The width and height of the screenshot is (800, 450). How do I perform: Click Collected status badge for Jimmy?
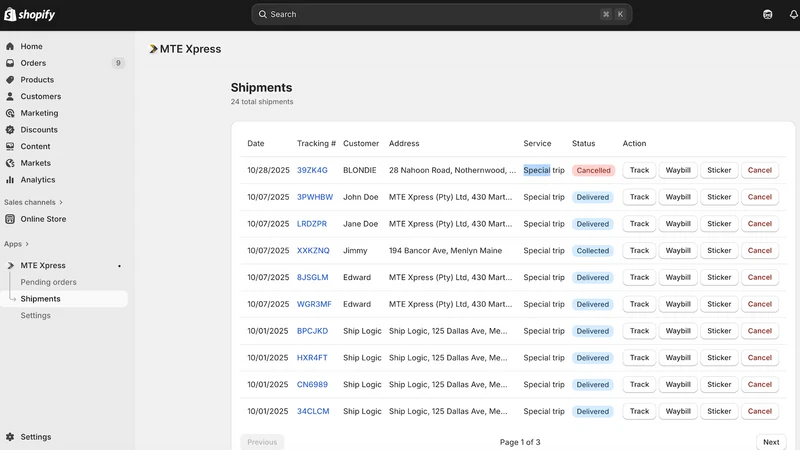[593, 251]
